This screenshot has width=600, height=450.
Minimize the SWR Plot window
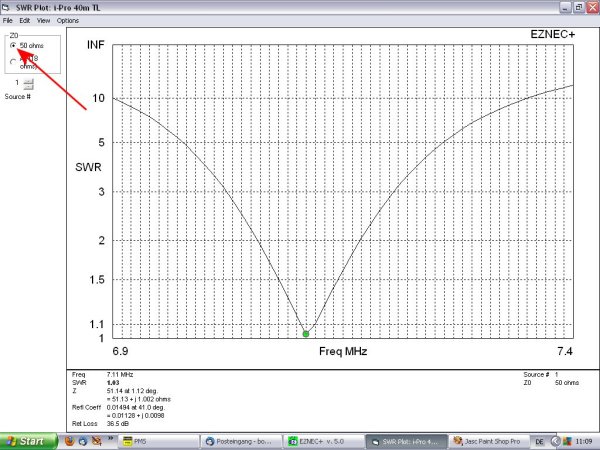[565, 7]
